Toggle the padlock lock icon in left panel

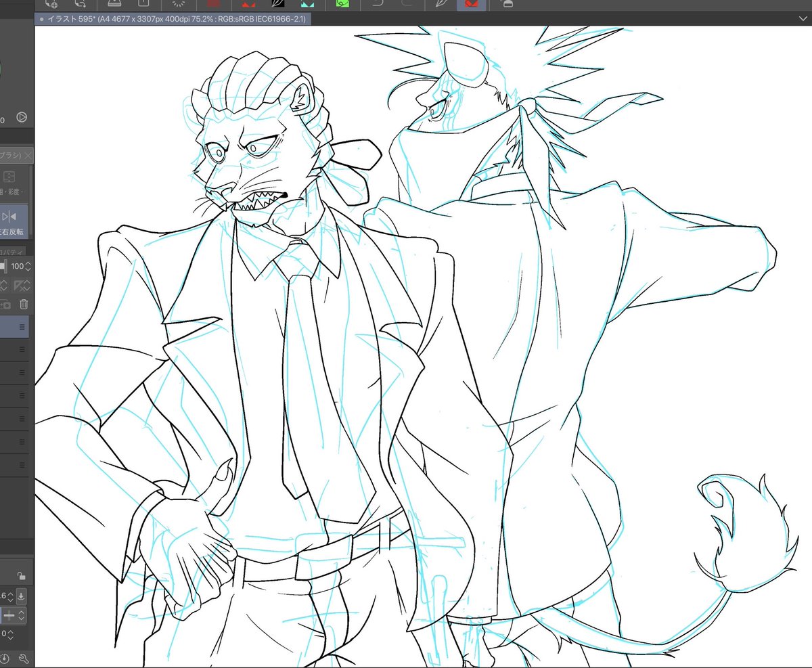click(22, 576)
